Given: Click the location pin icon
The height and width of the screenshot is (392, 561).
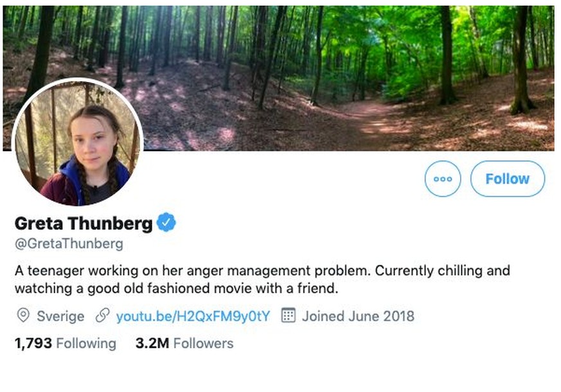Looking at the screenshot, I should click(x=23, y=316).
